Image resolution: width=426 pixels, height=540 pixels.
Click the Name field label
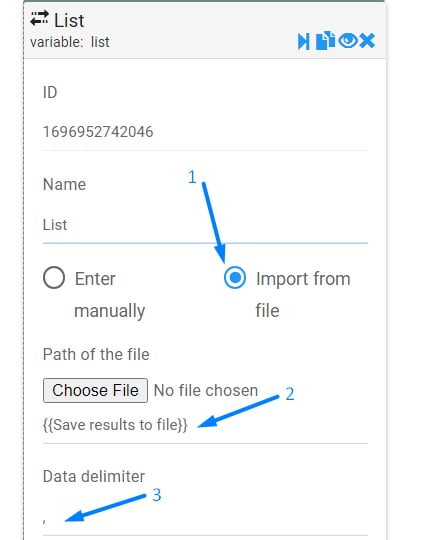(x=64, y=184)
